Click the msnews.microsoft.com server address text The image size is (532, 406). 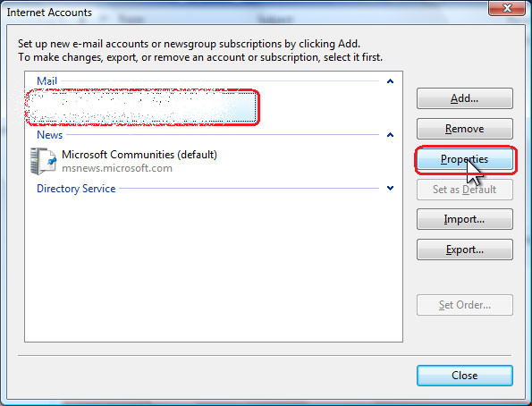tap(117, 168)
